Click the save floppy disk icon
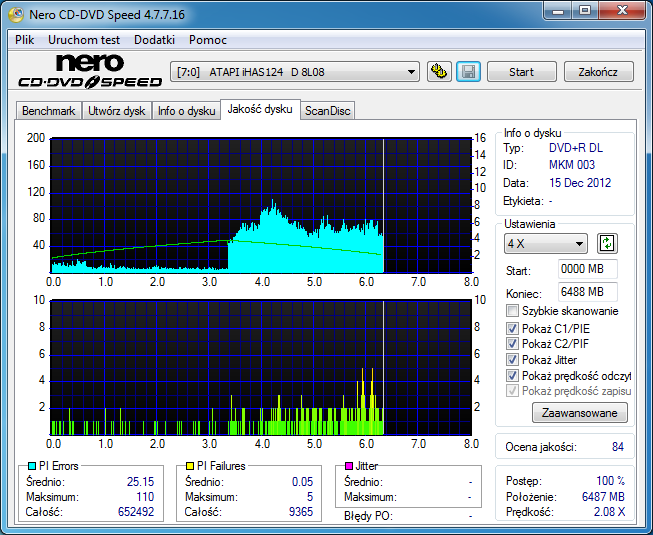 click(469, 72)
